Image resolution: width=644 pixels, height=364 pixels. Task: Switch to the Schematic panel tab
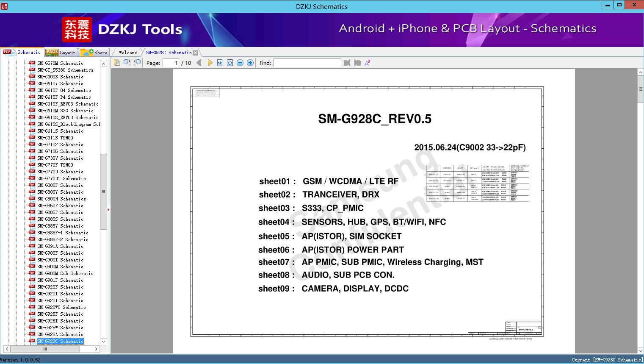[22, 52]
